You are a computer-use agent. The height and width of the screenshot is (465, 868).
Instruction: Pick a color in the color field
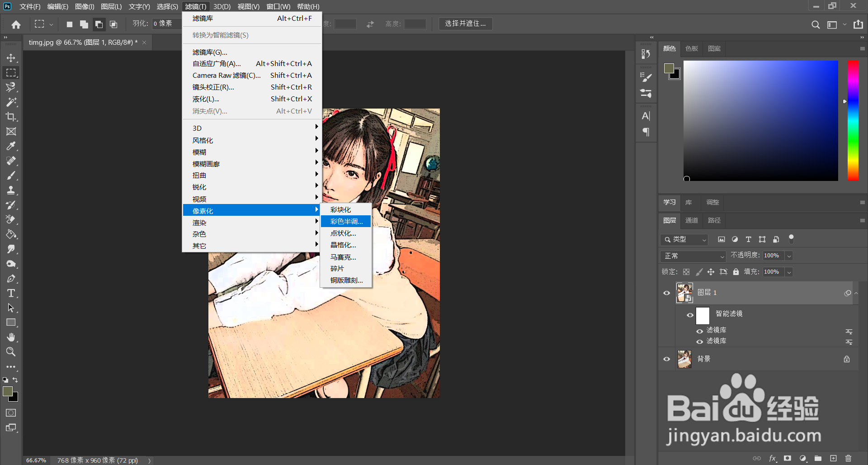point(761,121)
